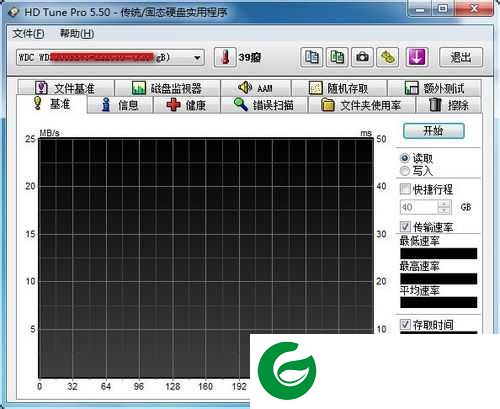
Task: Toggle the 存取时间 checkbox
Action: point(405,324)
